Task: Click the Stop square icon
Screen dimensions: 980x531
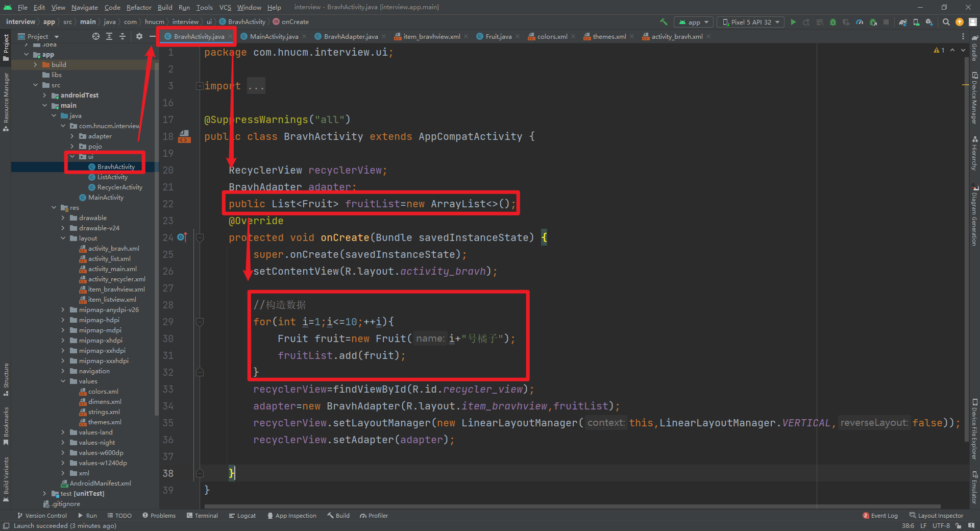Action: point(886,22)
